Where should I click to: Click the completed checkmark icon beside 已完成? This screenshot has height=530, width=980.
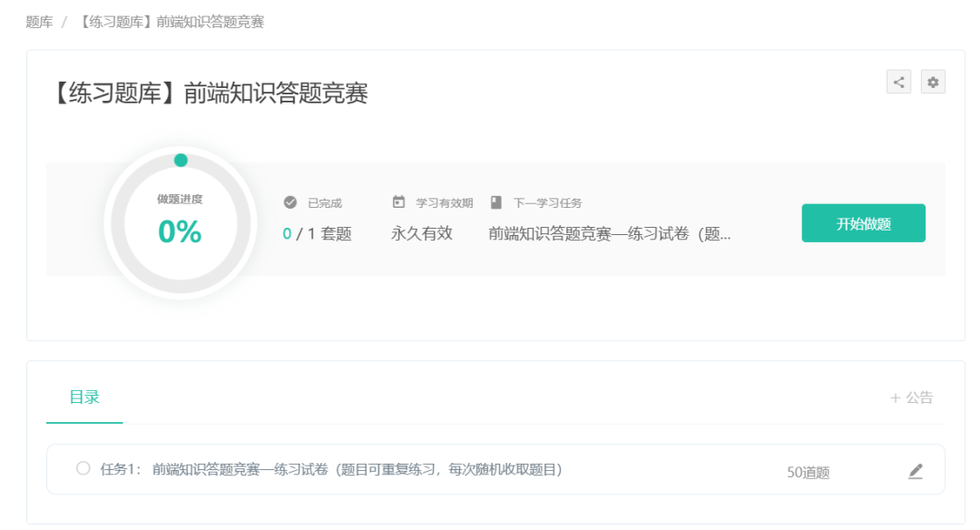click(290, 201)
